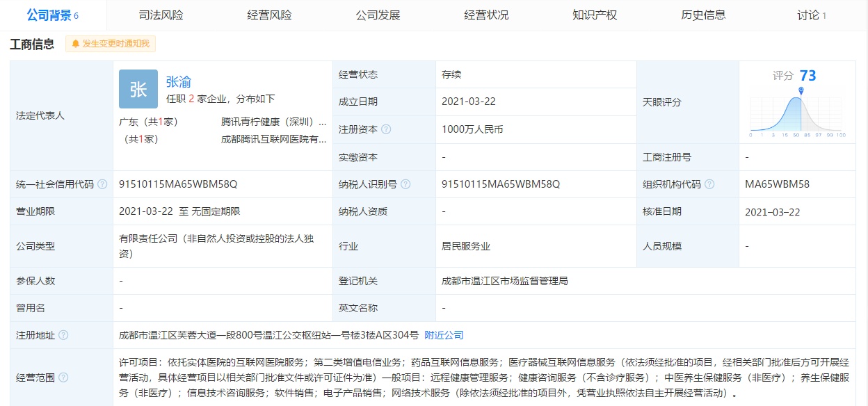The width and height of the screenshot is (868, 406).
Task: Click help icon beside 纳税人识别号
Action: pos(405,184)
